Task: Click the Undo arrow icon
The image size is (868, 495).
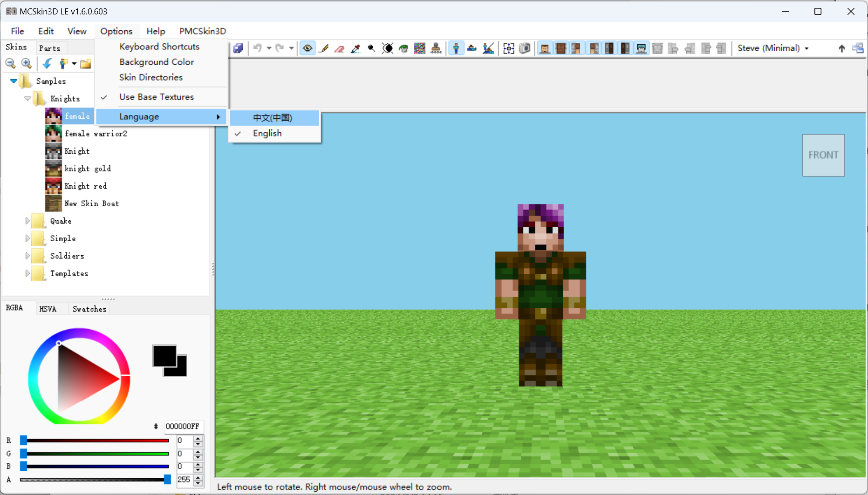Action: click(258, 48)
